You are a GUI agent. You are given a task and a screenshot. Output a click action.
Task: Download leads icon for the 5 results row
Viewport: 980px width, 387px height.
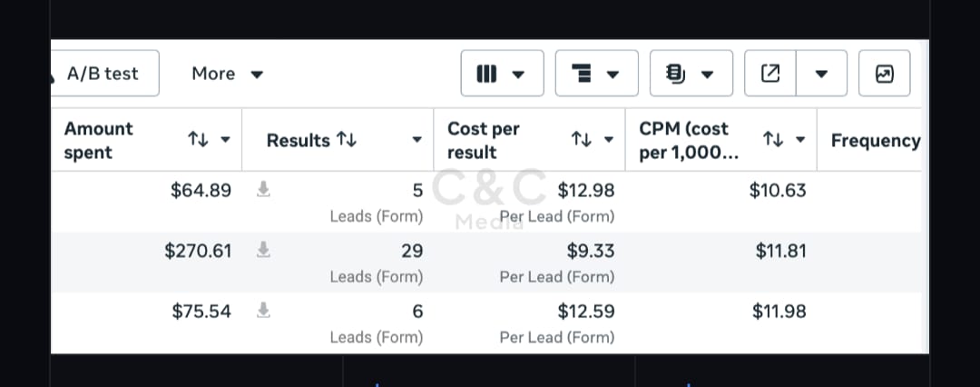264,189
